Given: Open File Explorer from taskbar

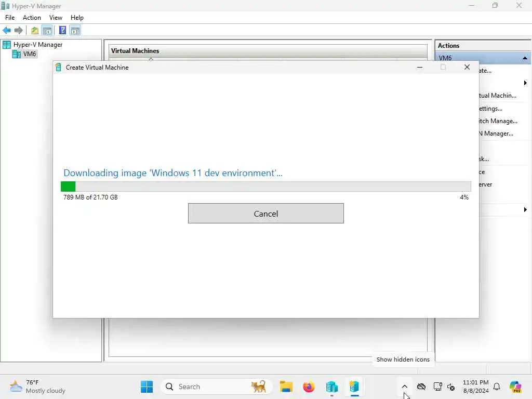Looking at the screenshot, I should (286, 387).
